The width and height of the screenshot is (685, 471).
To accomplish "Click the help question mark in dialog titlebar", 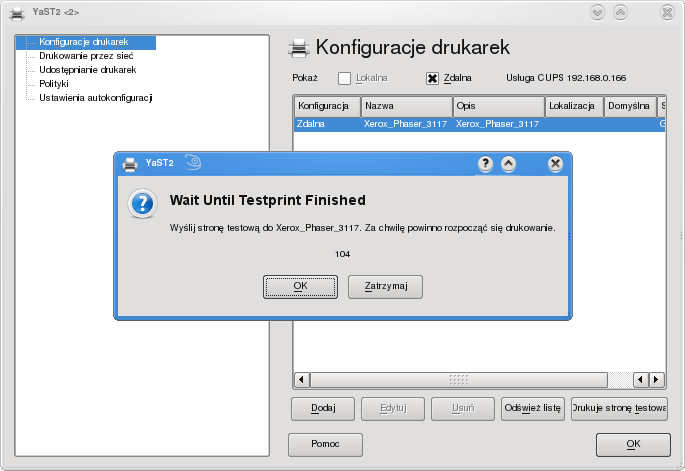I will tap(485, 164).
